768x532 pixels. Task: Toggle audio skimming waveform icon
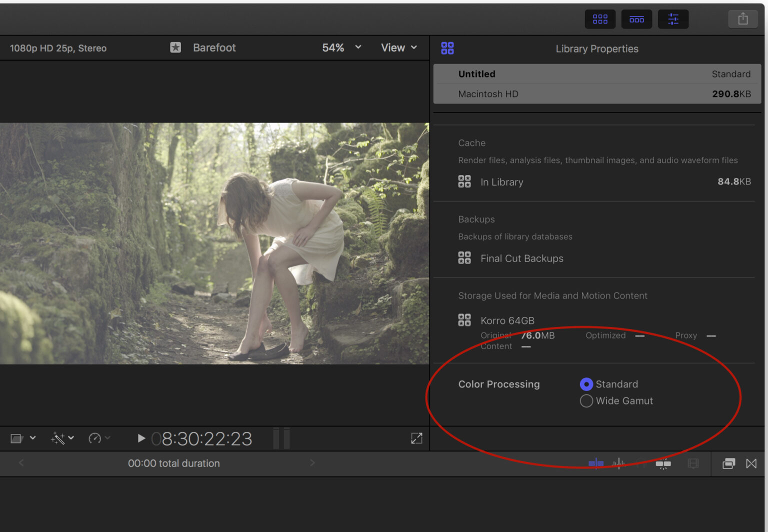tap(619, 463)
